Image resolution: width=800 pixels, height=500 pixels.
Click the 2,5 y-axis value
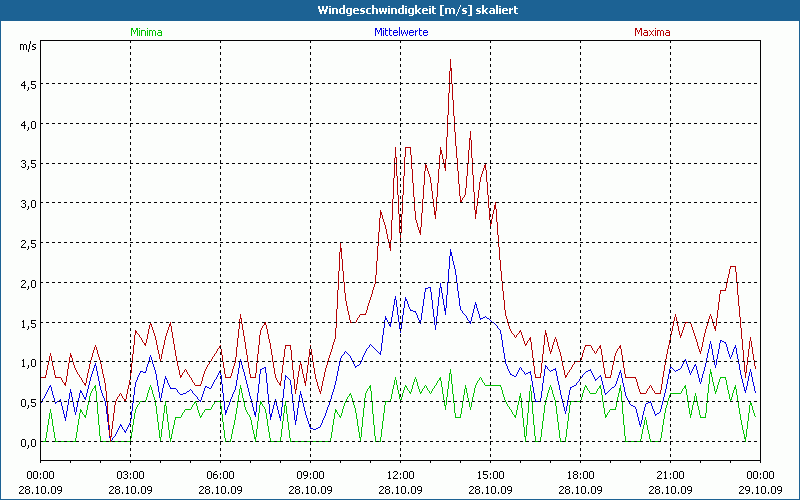pos(28,244)
